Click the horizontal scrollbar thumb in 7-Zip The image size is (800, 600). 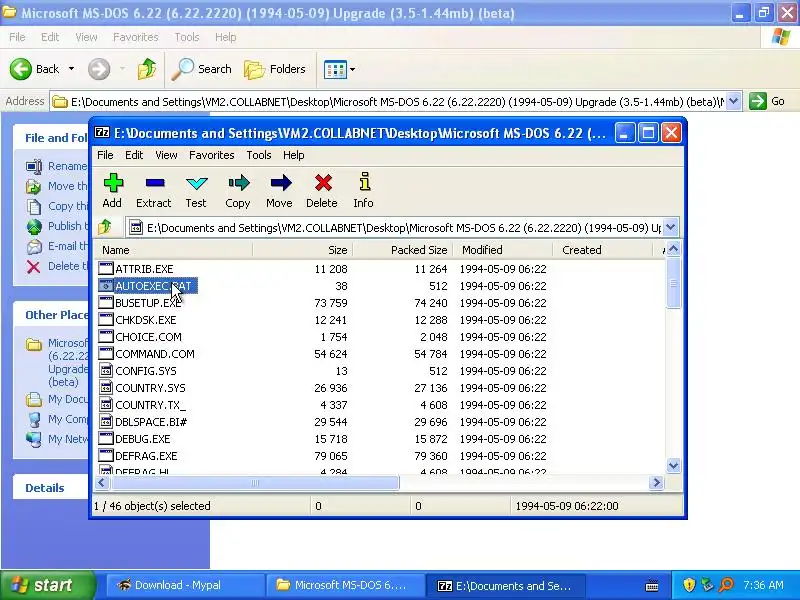pos(255,482)
